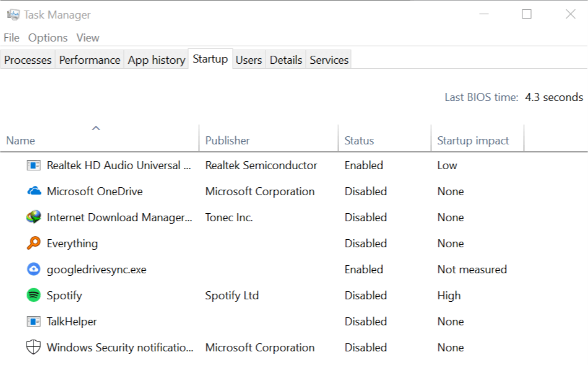Viewport: 588px width, 365px height.
Task: Click the Internet Download Manager globe icon
Action: tap(33, 217)
